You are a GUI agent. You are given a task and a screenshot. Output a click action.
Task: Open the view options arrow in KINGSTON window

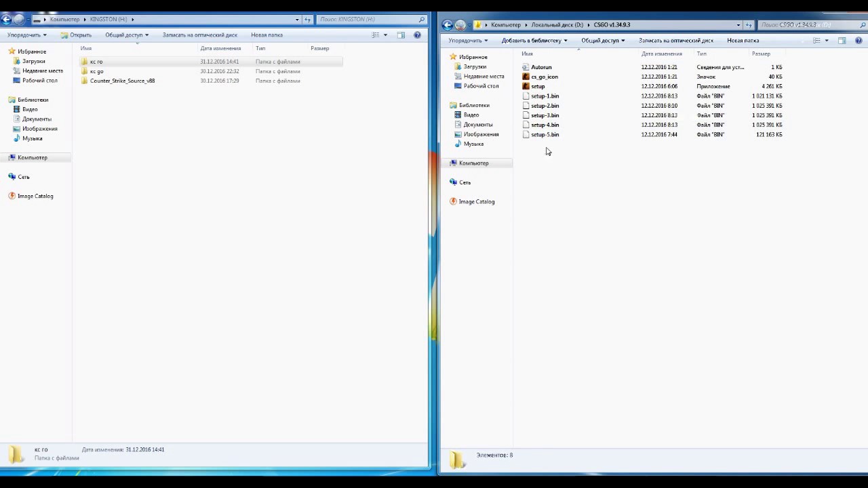point(385,35)
